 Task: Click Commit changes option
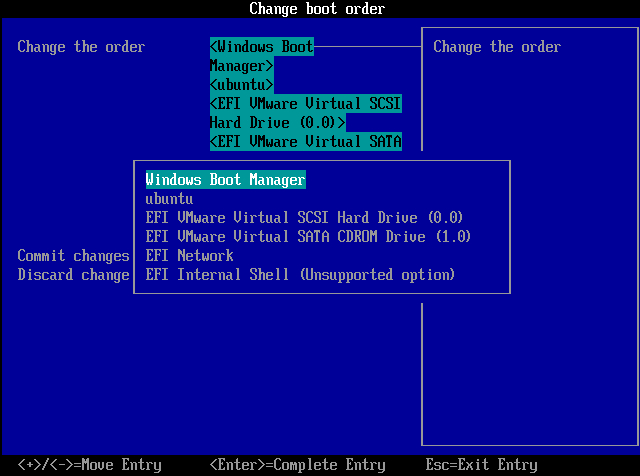(73, 256)
